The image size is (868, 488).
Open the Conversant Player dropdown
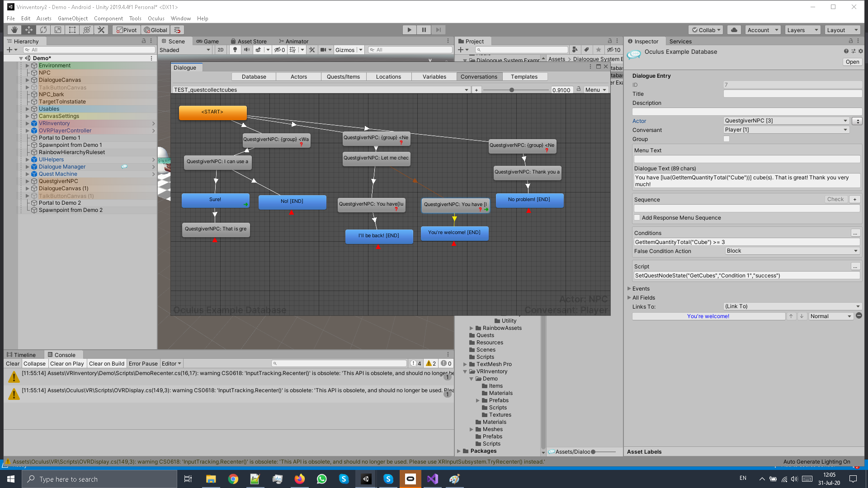pos(786,130)
